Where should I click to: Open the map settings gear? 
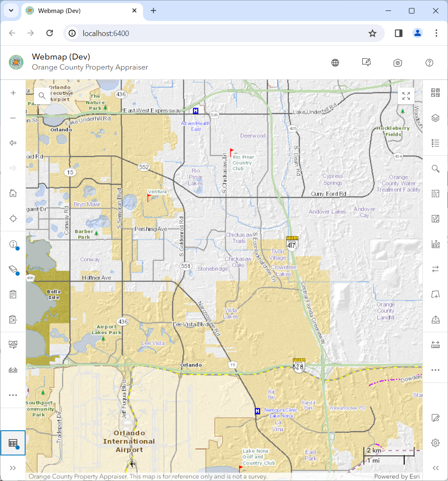(435, 443)
